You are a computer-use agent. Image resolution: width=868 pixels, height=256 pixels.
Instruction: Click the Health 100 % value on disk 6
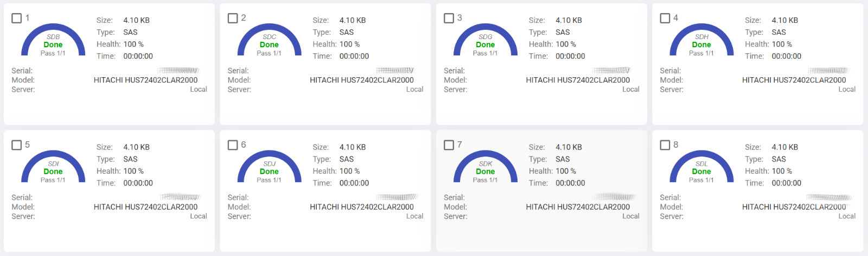pos(350,171)
